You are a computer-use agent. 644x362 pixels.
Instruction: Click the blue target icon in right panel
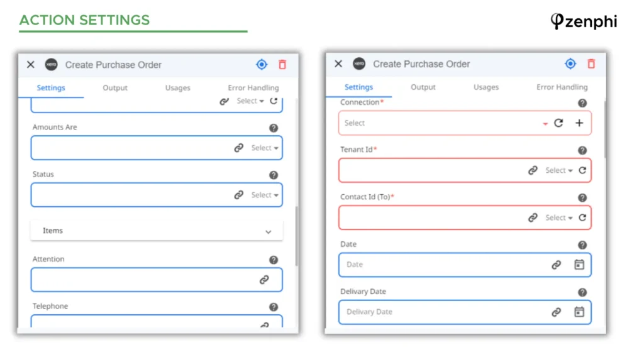[570, 63]
